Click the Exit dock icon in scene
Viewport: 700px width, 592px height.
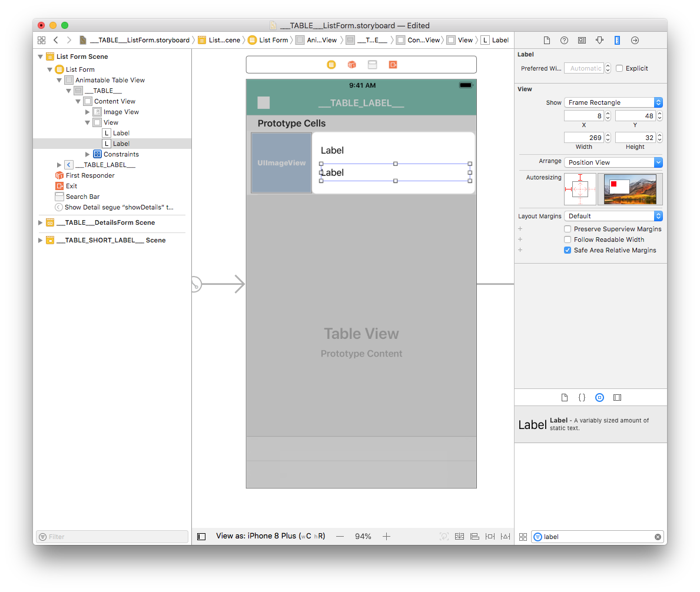(x=393, y=65)
